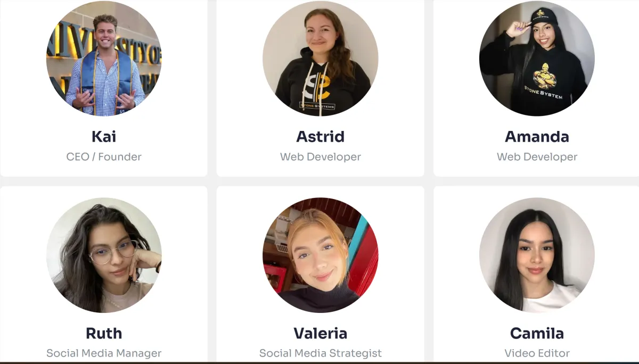
Task: Select the "Astrid" name heading
Action: pos(321,137)
